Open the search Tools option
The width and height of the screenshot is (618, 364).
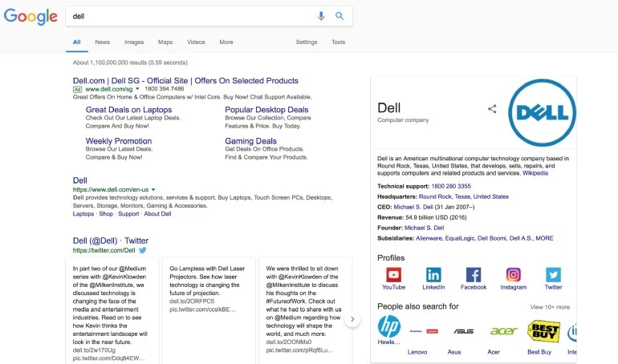coord(339,42)
